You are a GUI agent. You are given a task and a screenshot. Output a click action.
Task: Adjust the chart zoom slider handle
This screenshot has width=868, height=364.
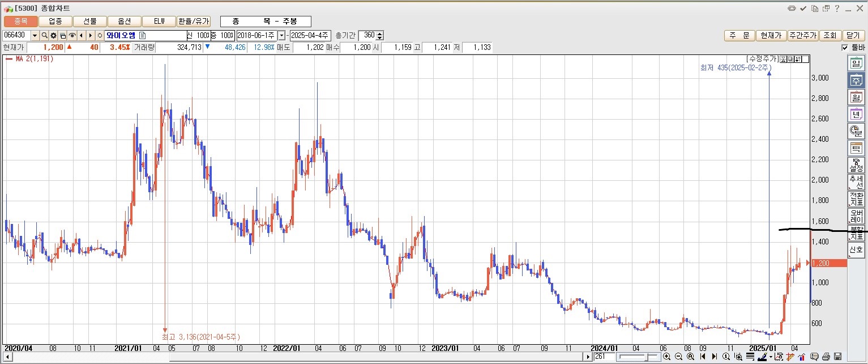(x=648, y=357)
